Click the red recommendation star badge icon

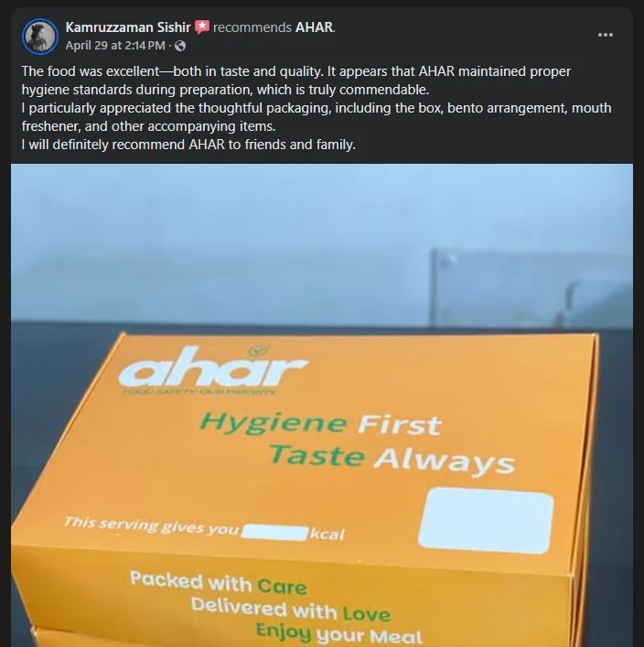click(x=202, y=27)
